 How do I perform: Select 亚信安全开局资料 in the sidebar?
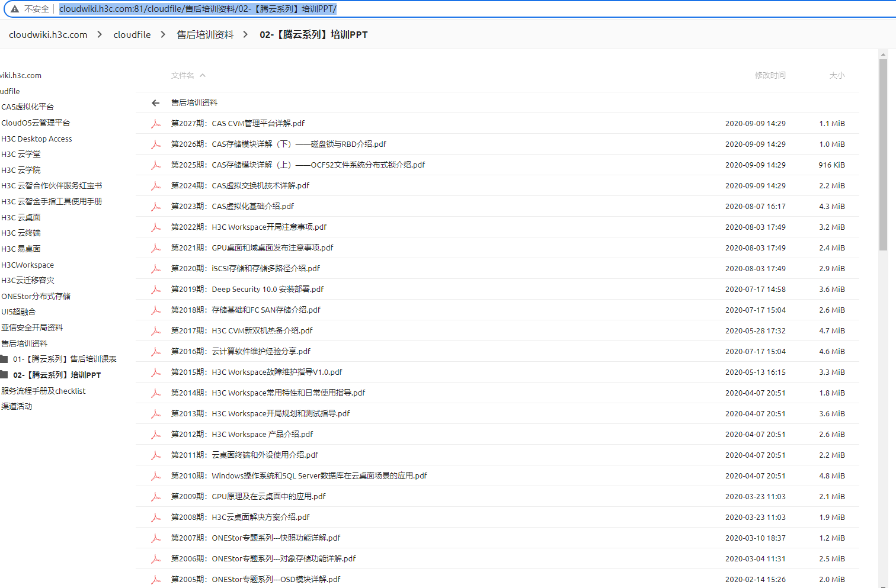click(x=32, y=328)
